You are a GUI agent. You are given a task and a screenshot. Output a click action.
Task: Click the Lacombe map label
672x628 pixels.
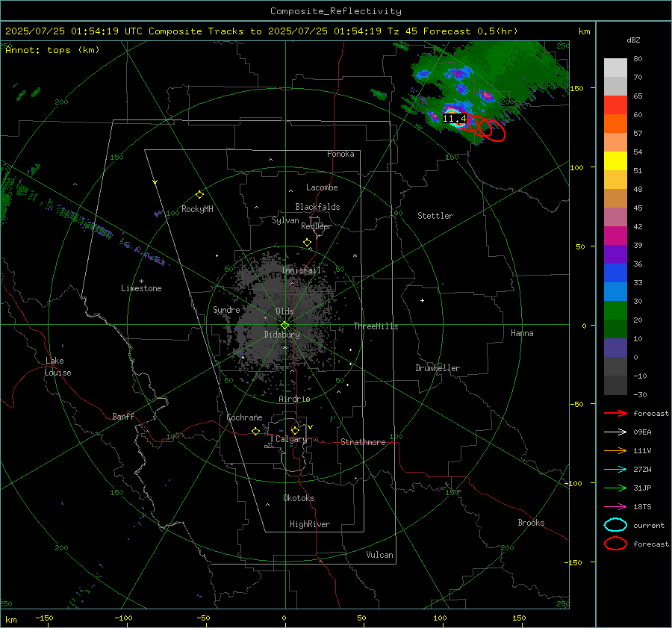click(322, 187)
